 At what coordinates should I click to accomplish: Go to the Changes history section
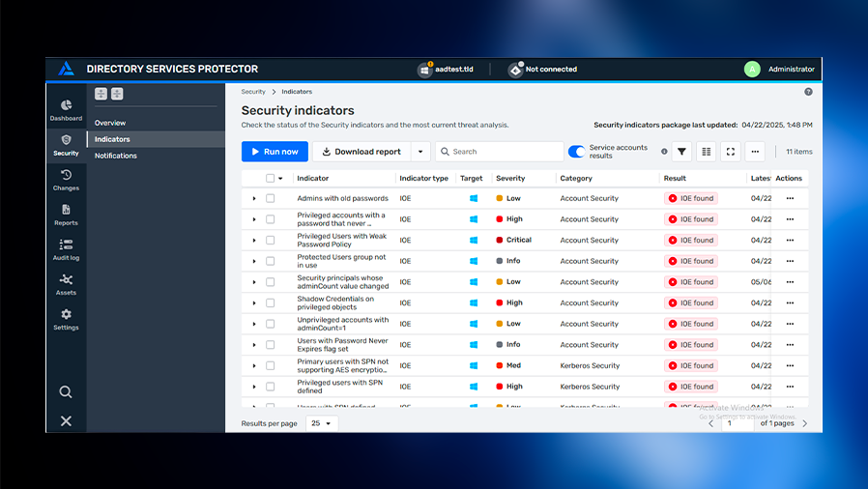coord(66,180)
